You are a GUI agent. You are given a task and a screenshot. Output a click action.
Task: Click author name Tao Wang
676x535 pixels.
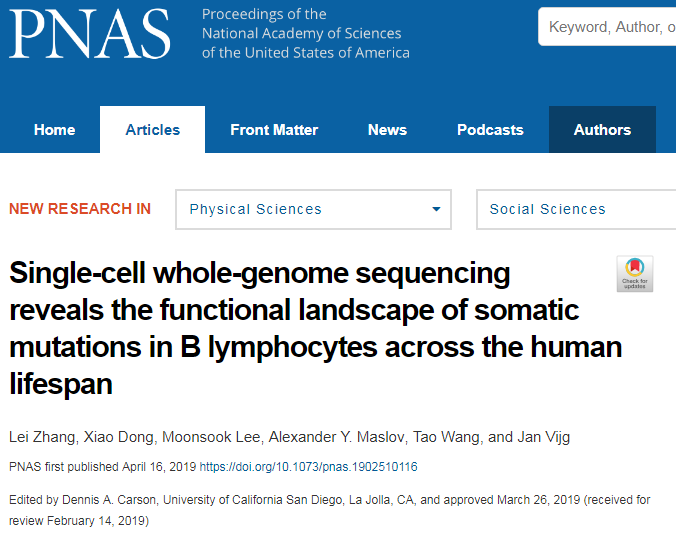446,437
